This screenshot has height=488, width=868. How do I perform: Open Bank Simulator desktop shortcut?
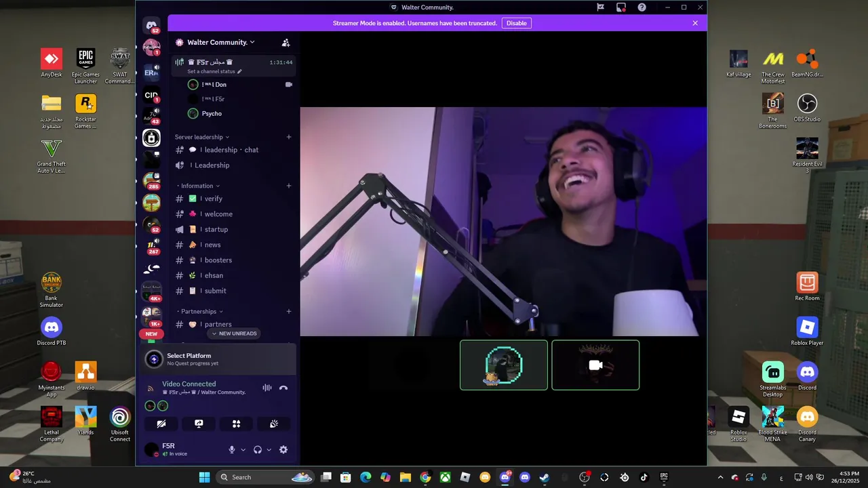52,290
